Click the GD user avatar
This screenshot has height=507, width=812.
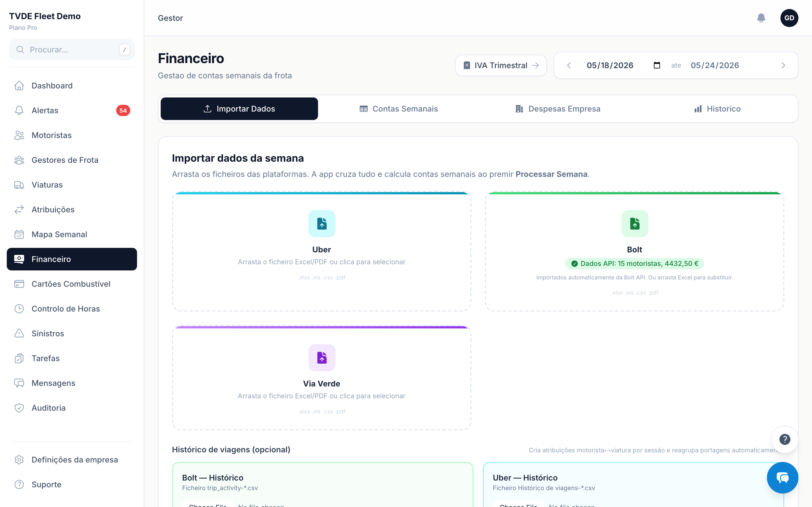789,18
